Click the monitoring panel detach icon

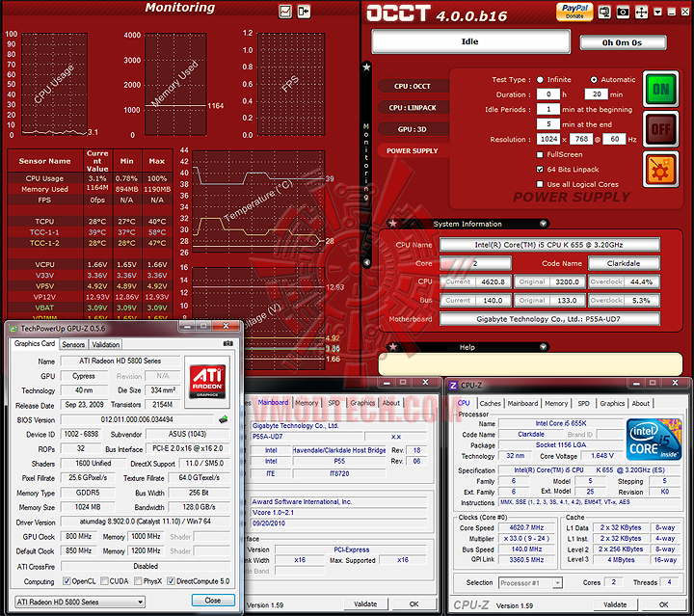304,11
